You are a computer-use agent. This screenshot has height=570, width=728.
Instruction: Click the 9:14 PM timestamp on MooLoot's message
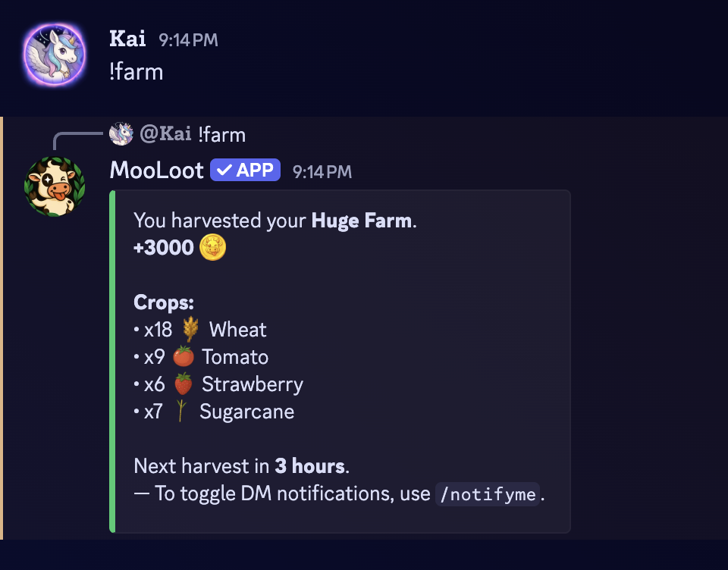click(322, 171)
